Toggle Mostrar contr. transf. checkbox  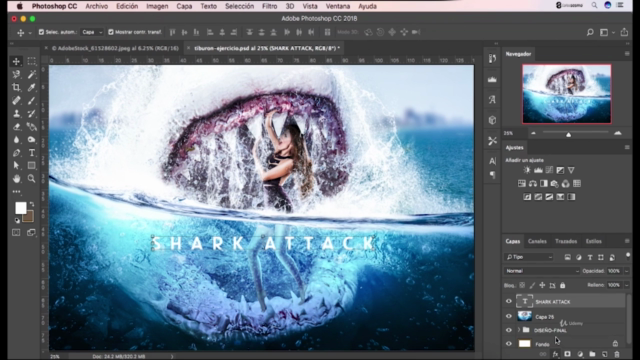[x=111, y=32]
